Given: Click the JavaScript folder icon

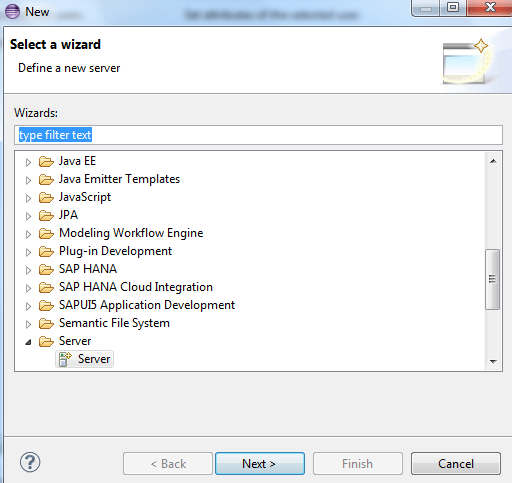Looking at the screenshot, I should pyautogui.click(x=46, y=198).
